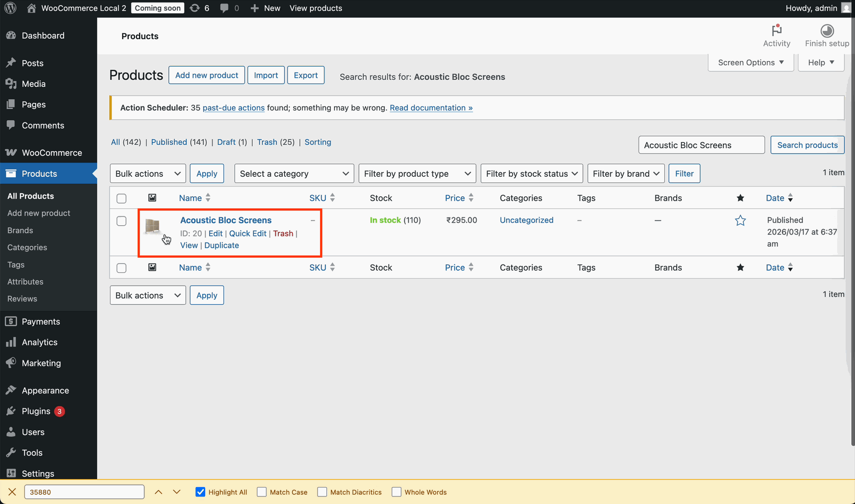Click the image column icon in table header
The height and width of the screenshot is (504, 855).
coord(152,198)
